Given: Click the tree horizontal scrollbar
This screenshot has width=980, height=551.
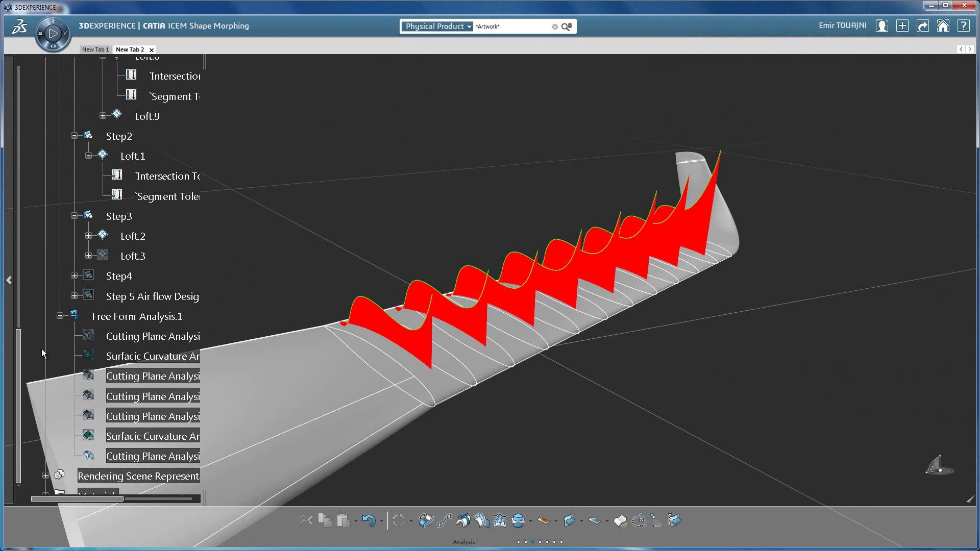Looking at the screenshot, I should pos(77,499).
